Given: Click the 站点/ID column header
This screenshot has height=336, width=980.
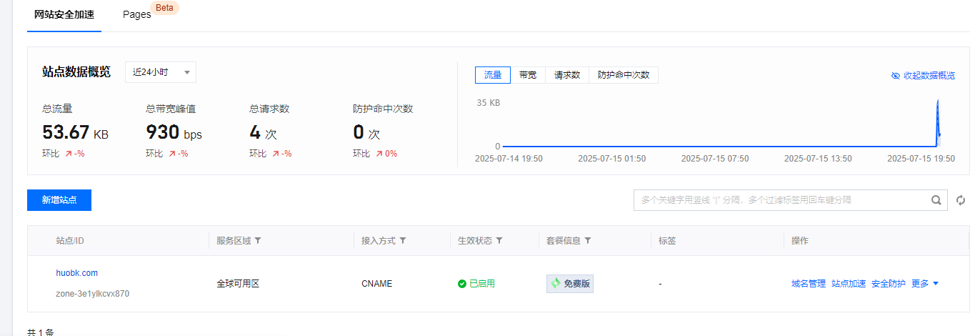Looking at the screenshot, I should (x=70, y=241).
